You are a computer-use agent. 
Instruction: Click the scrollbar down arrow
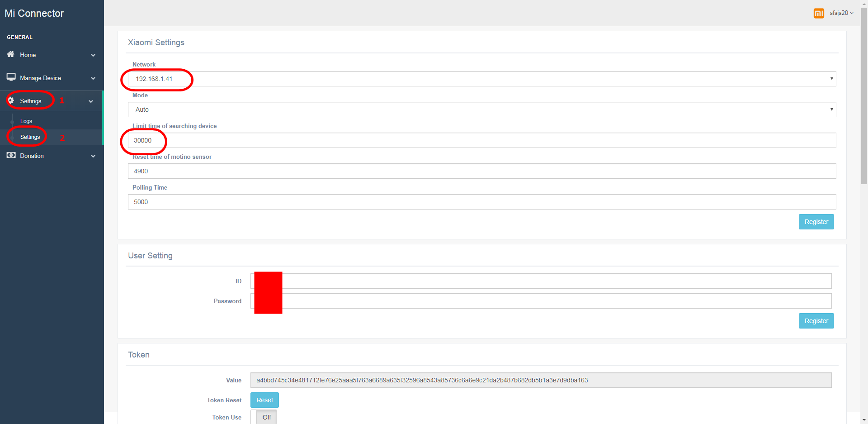(x=864, y=420)
